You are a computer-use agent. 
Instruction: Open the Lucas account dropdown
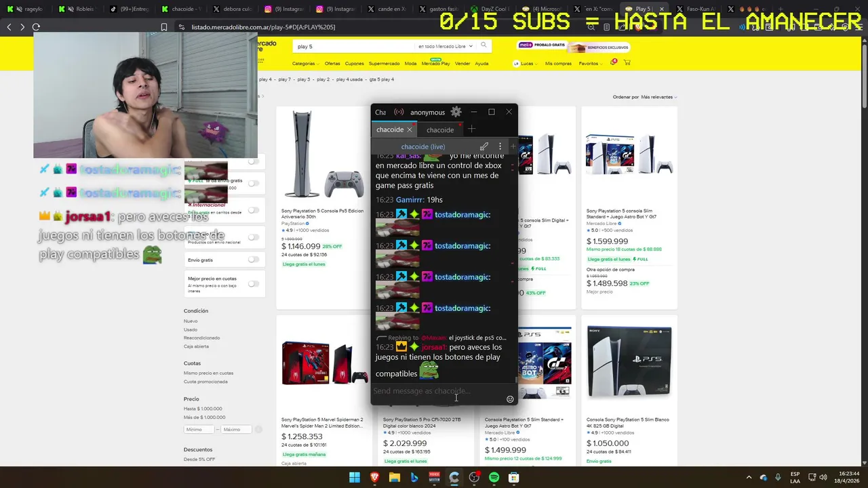(x=526, y=64)
